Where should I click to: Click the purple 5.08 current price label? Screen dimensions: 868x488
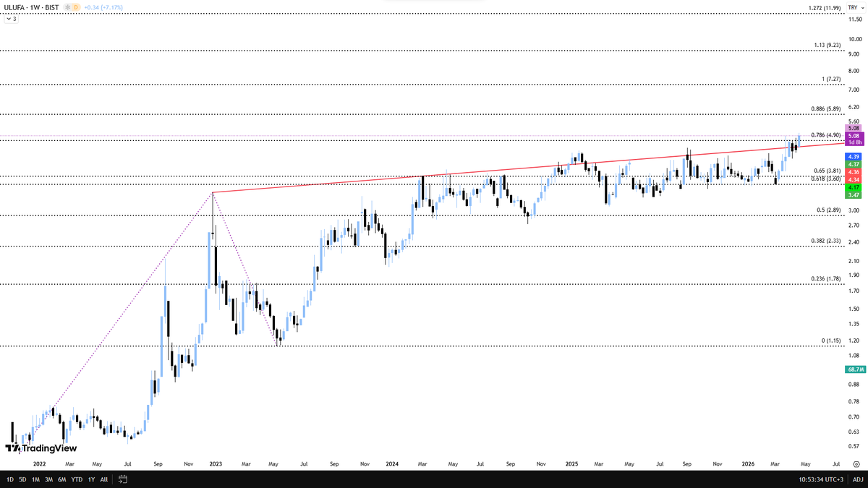click(x=853, y=135)
